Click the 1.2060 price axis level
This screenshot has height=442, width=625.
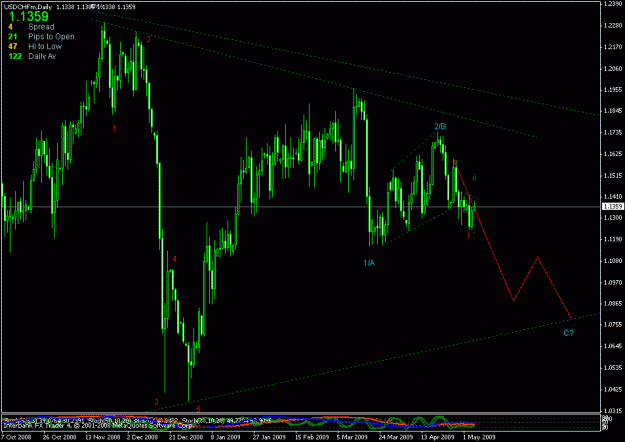coord(612,69)
